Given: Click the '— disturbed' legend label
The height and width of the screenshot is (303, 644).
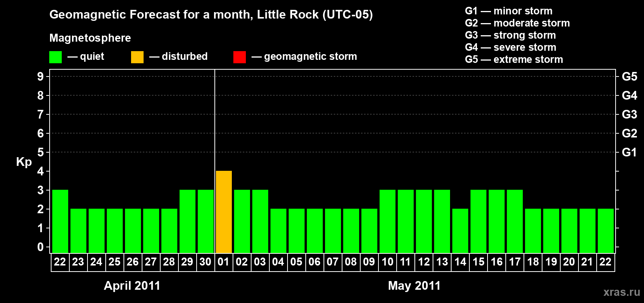Looking at the screenshot, I should click(178, 56).
